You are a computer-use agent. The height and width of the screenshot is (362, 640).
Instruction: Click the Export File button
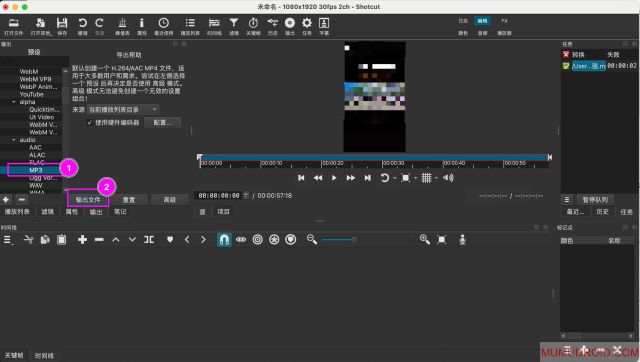tap(88, 200)
